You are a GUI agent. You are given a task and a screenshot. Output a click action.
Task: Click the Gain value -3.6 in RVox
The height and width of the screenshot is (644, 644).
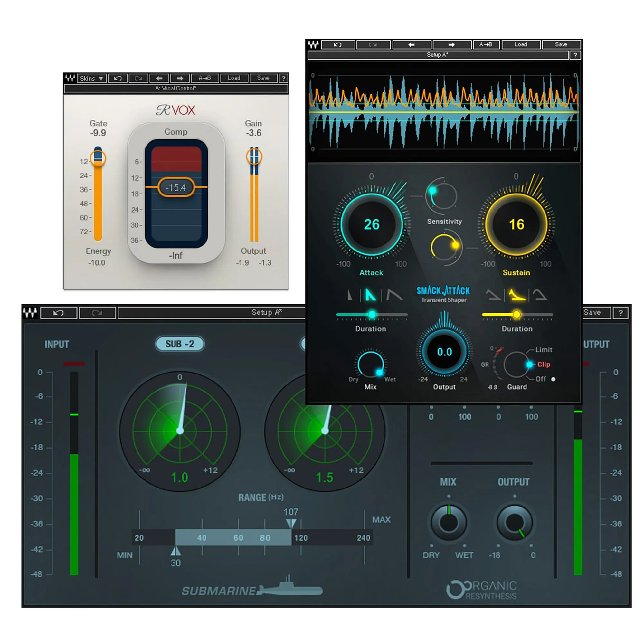pos(254,133)
